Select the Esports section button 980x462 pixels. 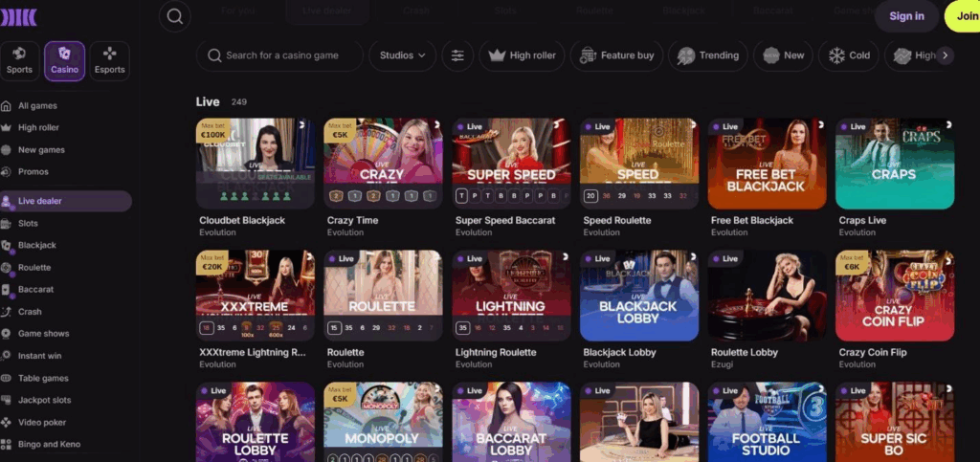109,61
